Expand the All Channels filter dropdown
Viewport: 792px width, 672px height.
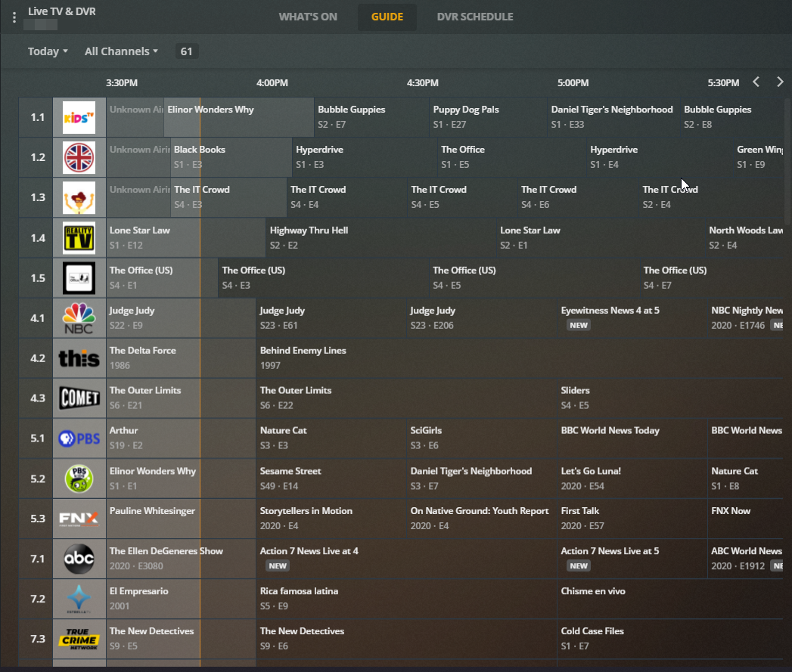121,51
